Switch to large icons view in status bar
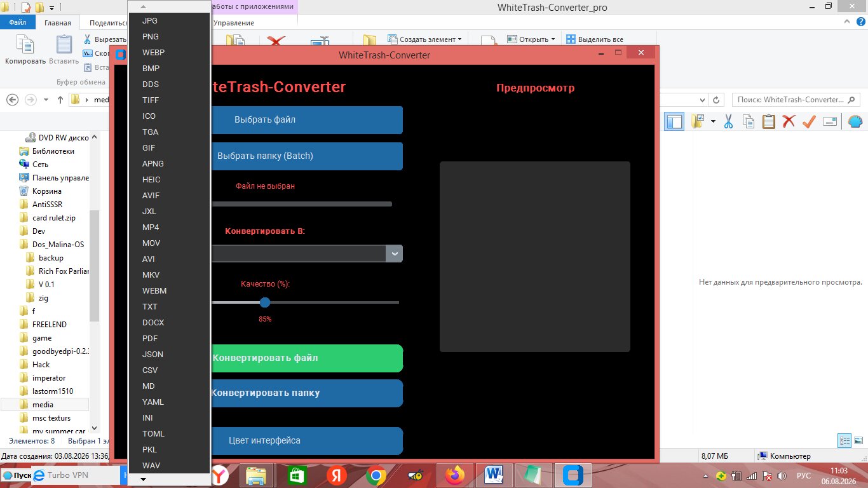The width and height of the screenshot is (868, 488). (x=858, y=440)
